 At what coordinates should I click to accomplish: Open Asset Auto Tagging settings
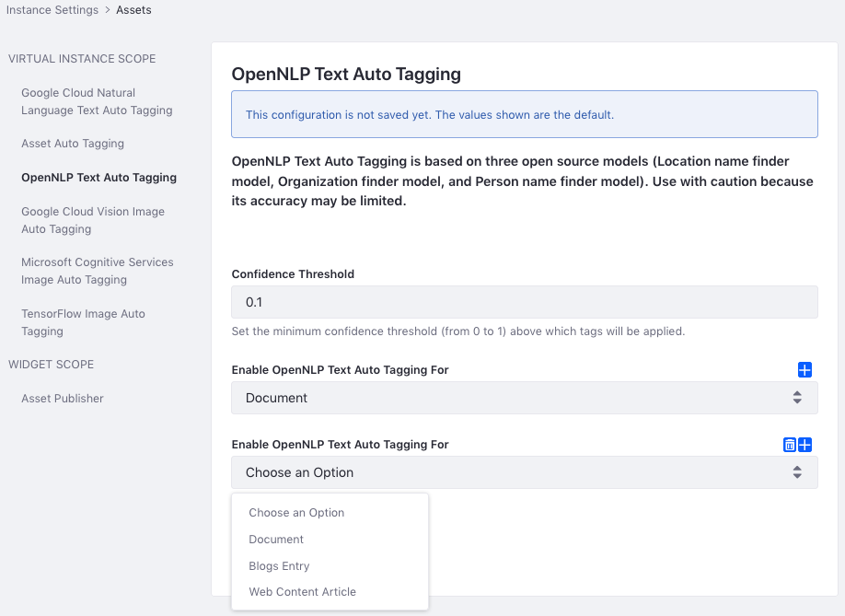pos(73,144)
